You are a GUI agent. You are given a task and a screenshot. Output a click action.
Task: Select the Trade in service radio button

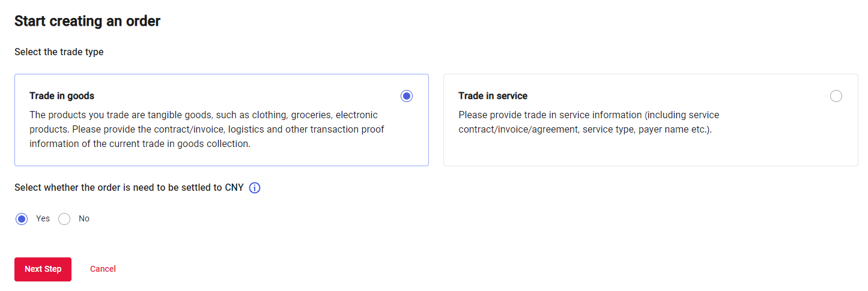(836, 96)
